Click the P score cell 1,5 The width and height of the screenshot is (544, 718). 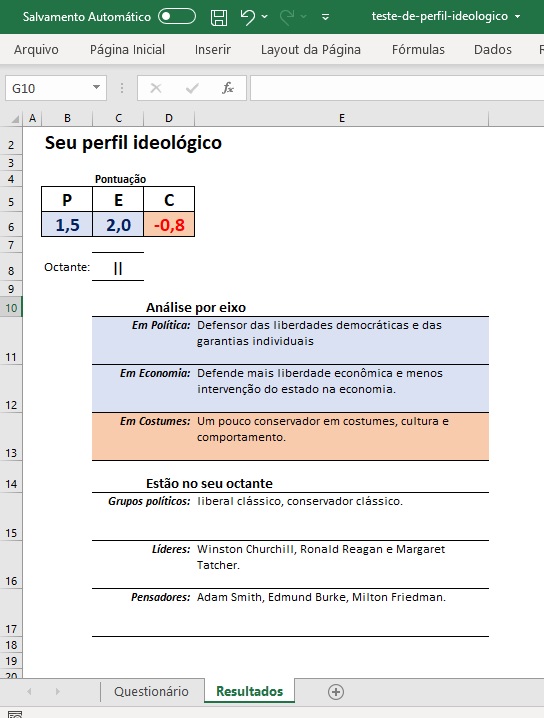(x=67, y=225)
